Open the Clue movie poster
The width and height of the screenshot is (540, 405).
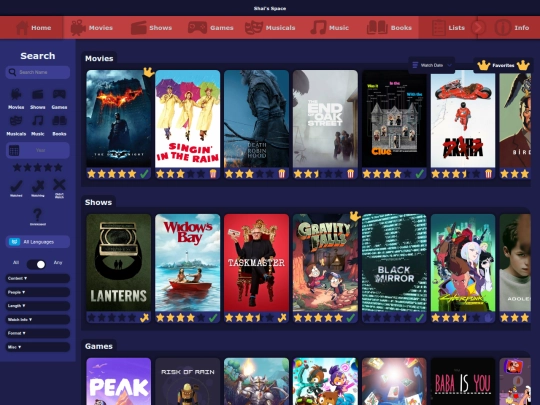click(x=394, y=119)
